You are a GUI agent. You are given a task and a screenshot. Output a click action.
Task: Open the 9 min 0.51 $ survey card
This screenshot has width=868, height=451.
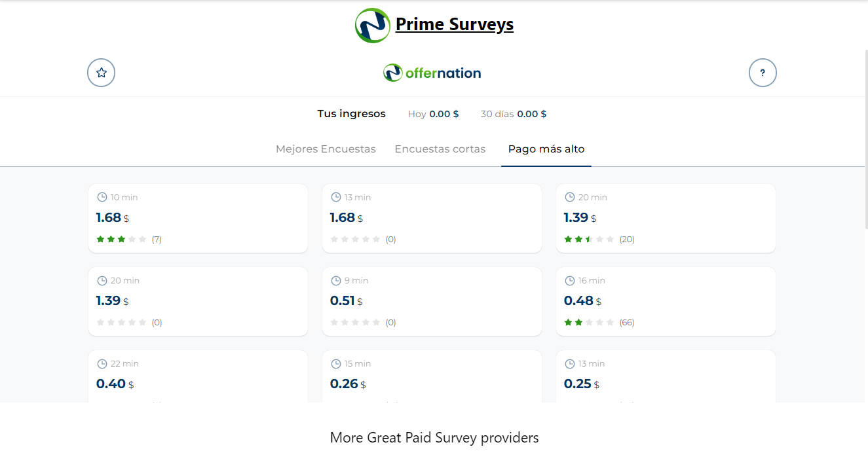click(x=432, y=301)
